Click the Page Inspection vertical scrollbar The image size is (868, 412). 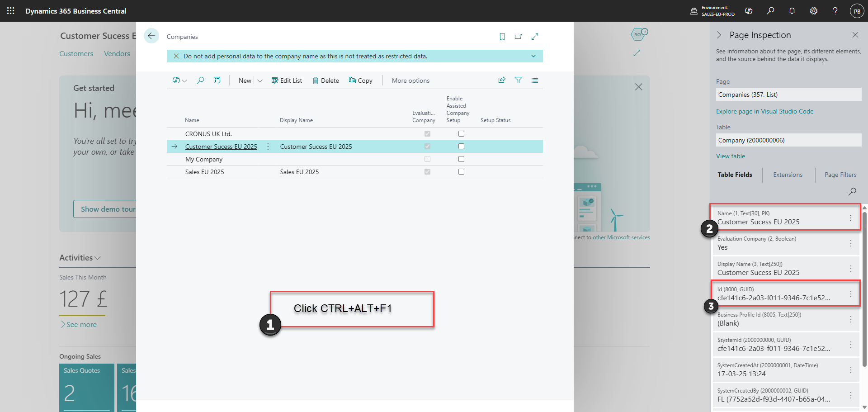864,289
